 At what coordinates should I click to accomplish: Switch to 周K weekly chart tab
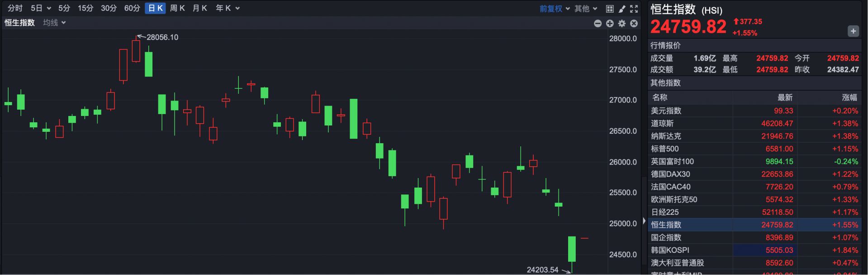tap(177, 8)
